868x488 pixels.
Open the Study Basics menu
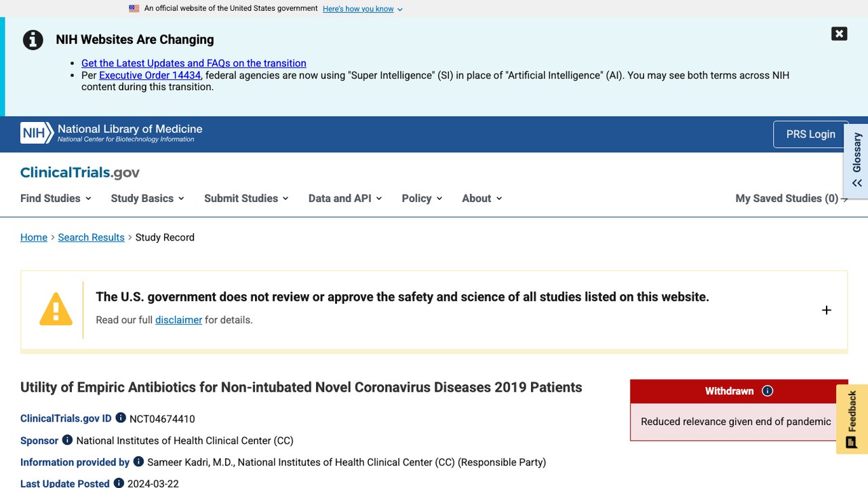(148, 199)
